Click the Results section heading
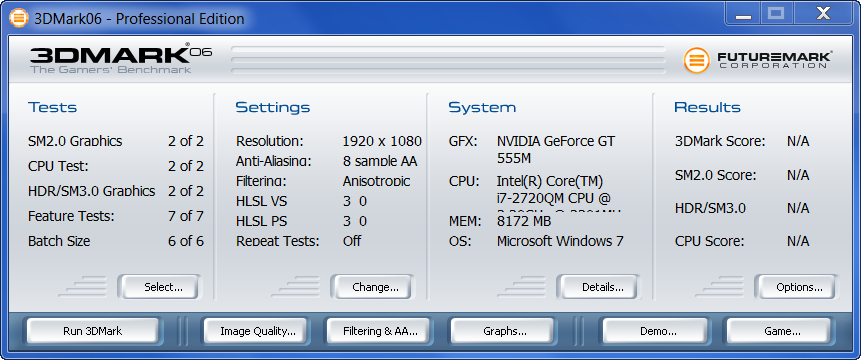Viewport: 861px width, 360px height. (707, 107)
